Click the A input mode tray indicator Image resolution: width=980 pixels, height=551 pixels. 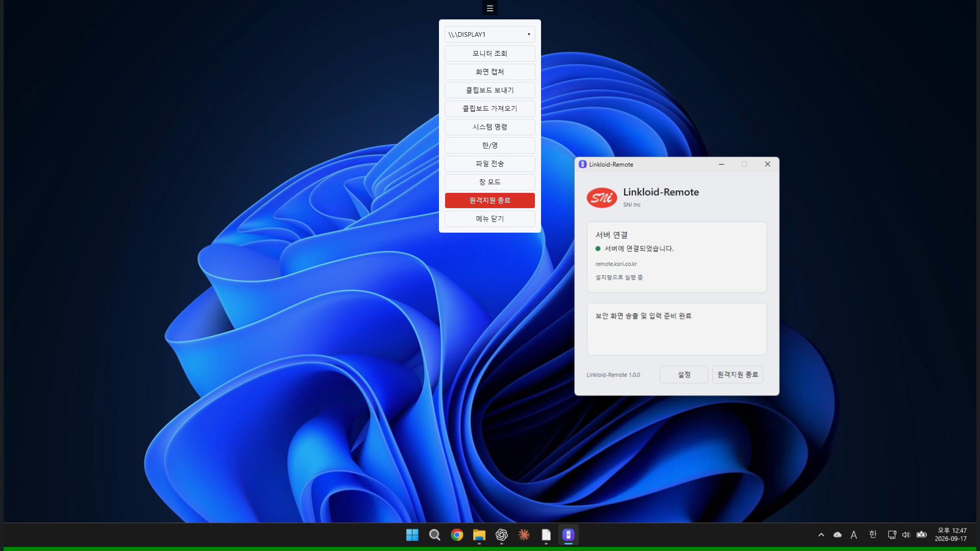(x=853, y=535)
